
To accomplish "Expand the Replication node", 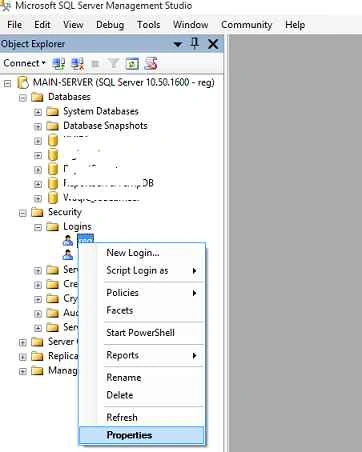I will [x=22, y=357].
